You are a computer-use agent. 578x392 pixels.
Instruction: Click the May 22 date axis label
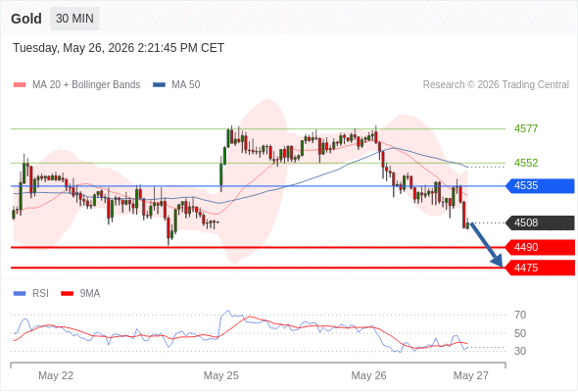click(x=56, y=375)
